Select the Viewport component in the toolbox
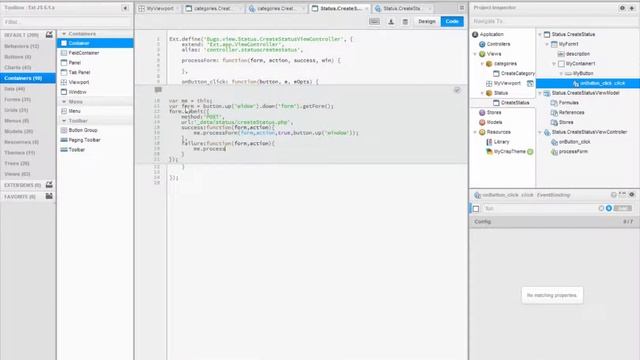 click(95, 82)
